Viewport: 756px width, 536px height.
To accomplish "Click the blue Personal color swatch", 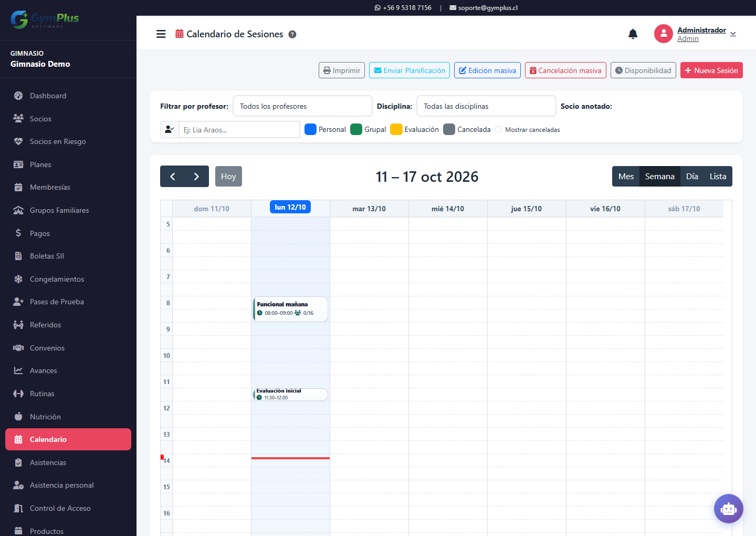I will 310,129.
